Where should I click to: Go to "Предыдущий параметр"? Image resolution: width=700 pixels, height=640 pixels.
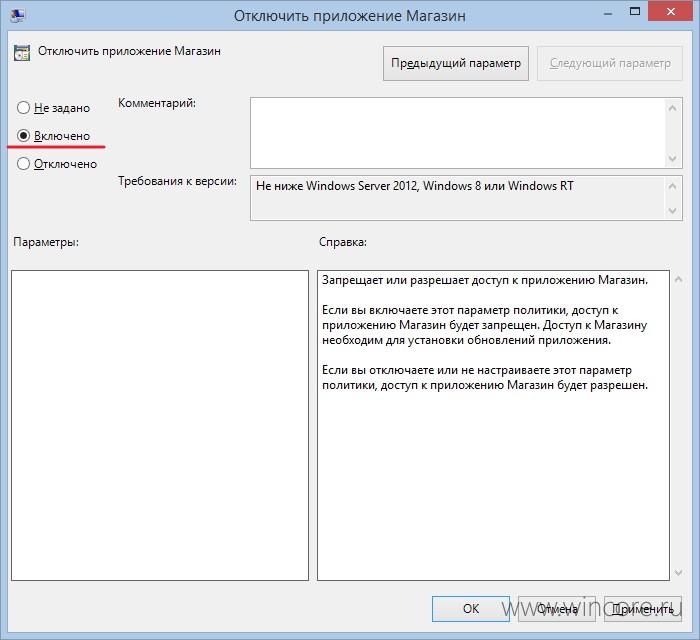point(456,63)
